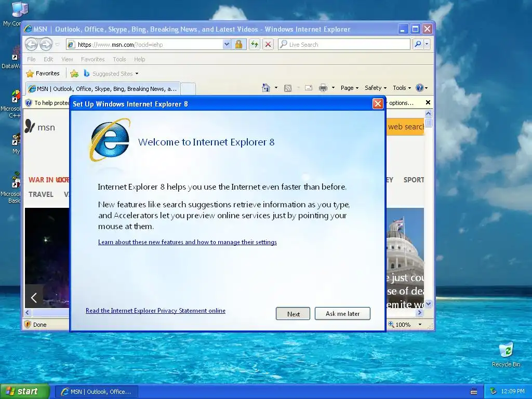Viewport: 532px width, 399px height.
Task: Click vertical scrollbar up arrow
Action: 428,114
